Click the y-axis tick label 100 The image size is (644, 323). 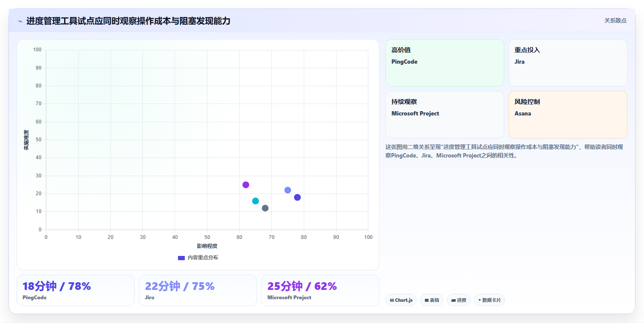pos(37,50)
